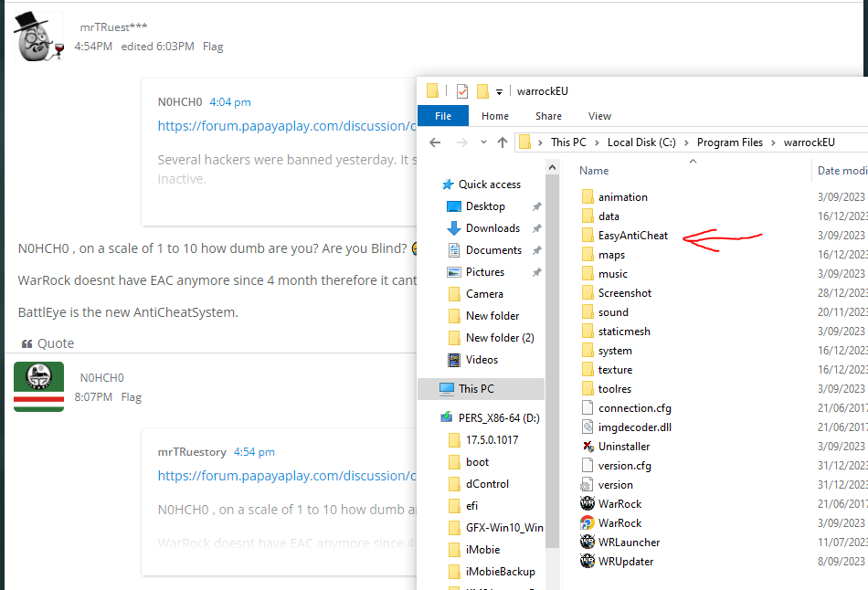This screenshot has height=590, width=868.
Task: Unpin Downloads from Quick access
Action: [x=536, y=228]
